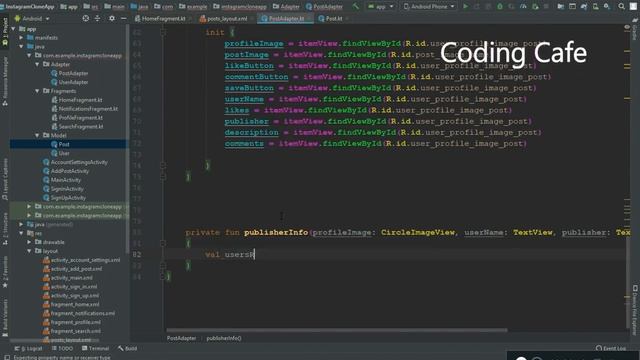Click the Profile app icon in toolbar

tap(523, 6)
